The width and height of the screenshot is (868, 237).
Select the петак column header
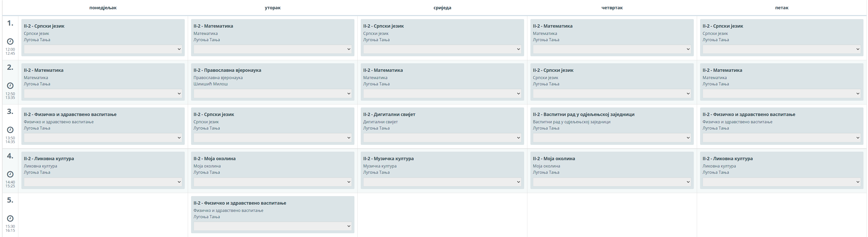(x=782, y=8)
